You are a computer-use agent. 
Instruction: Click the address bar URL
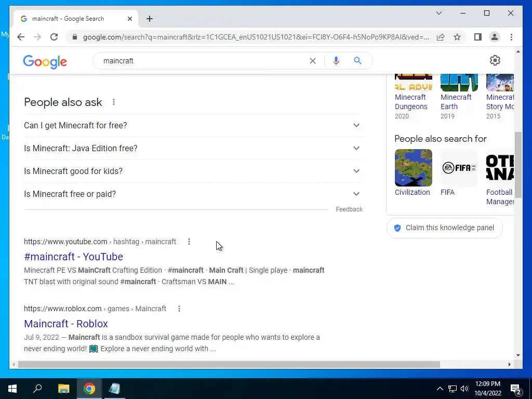256,37
